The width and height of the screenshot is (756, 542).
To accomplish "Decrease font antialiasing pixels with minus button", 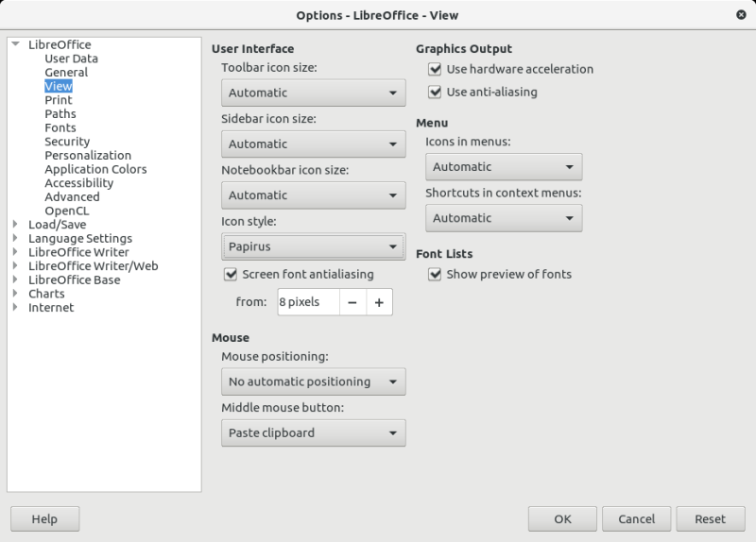I will point(352,302).
